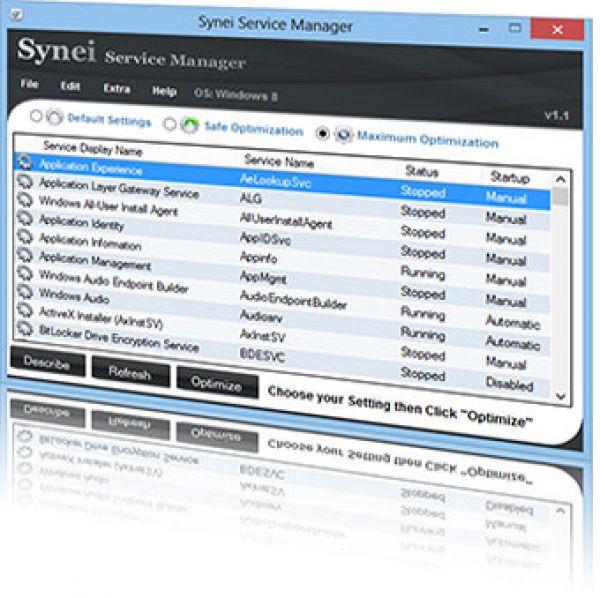Click the scrollbar down arrow
Image resolution: width=600 pixels, height=598 pixels.
tap(561, 396)
